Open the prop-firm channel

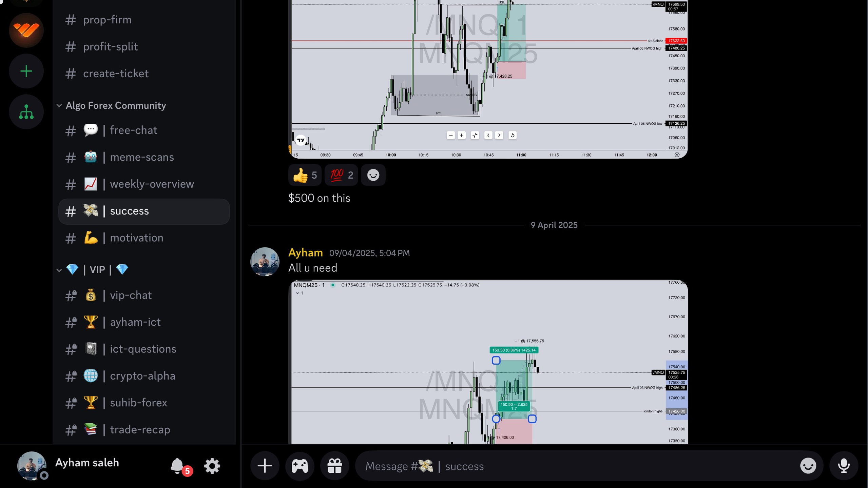144,20
